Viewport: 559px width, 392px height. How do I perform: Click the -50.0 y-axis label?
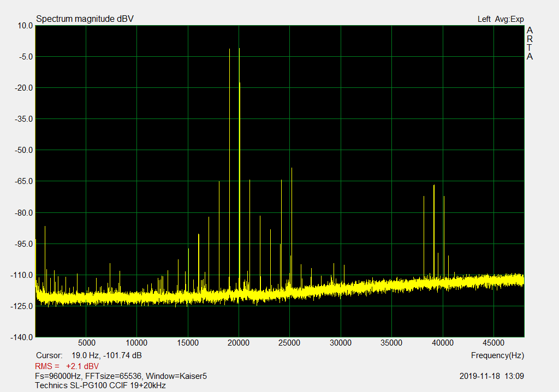coord(24,150)
